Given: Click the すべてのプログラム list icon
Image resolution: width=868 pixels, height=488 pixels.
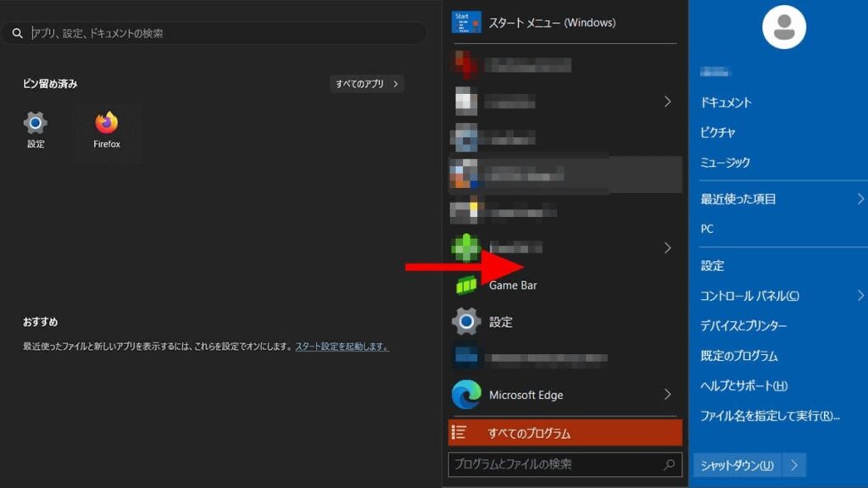Looking at the screenshot, I should point(459,432).
